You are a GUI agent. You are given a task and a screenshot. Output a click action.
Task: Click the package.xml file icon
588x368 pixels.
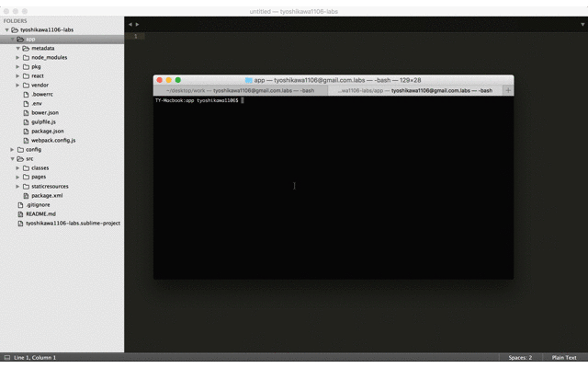click(x=26, y=195)
